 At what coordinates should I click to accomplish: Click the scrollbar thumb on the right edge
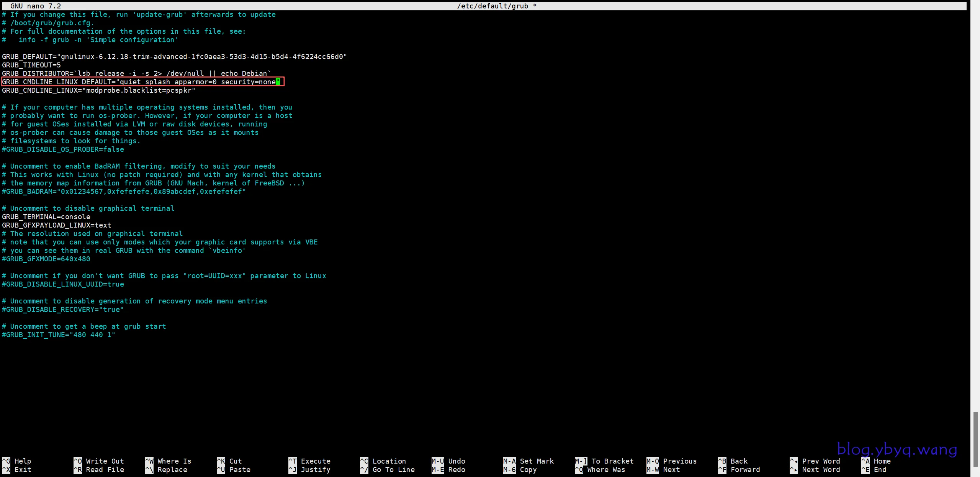[975, 439]
